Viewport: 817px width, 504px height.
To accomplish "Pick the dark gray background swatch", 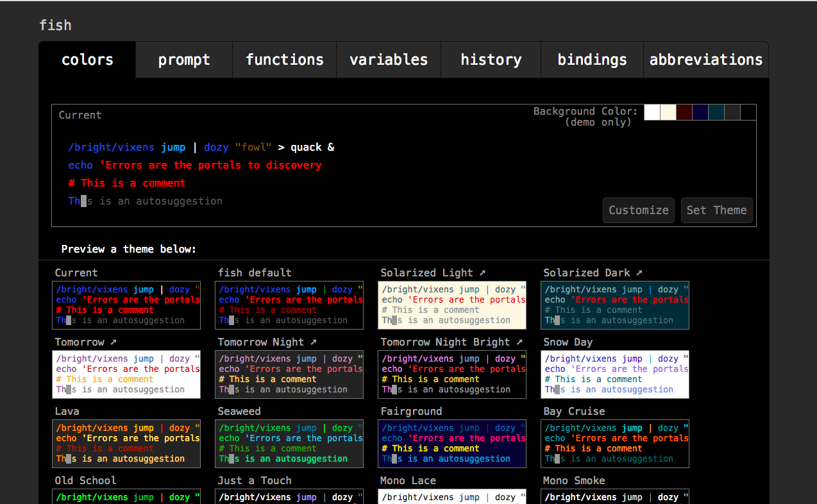I will coord(732,112).
